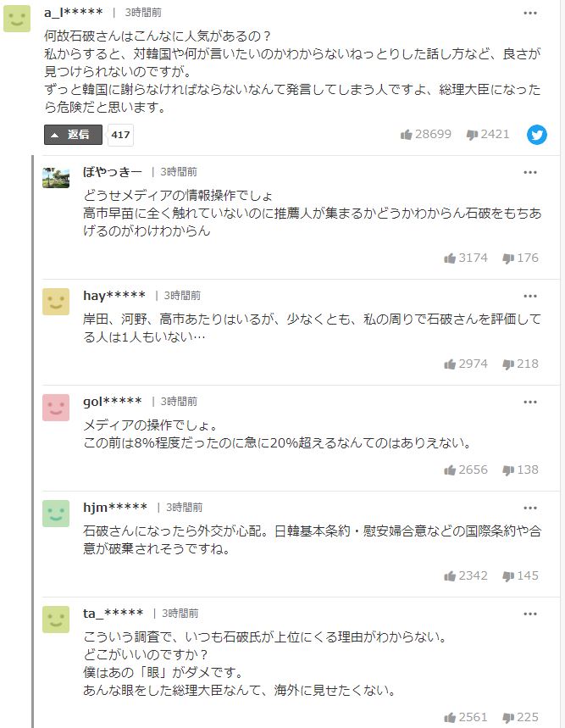565x728 pixels.
Task: Collapse replies with the 返信 button
Action: pyautogui.click(x=73, y=135)
